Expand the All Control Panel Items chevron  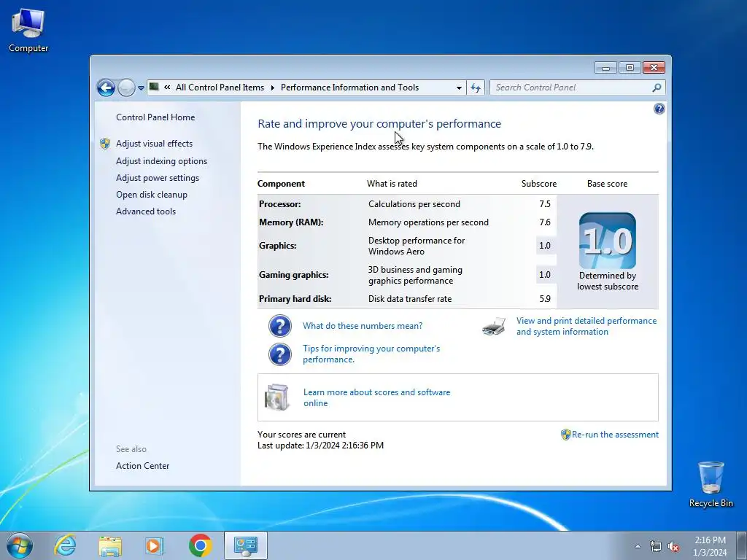click(x=273, y=87)
